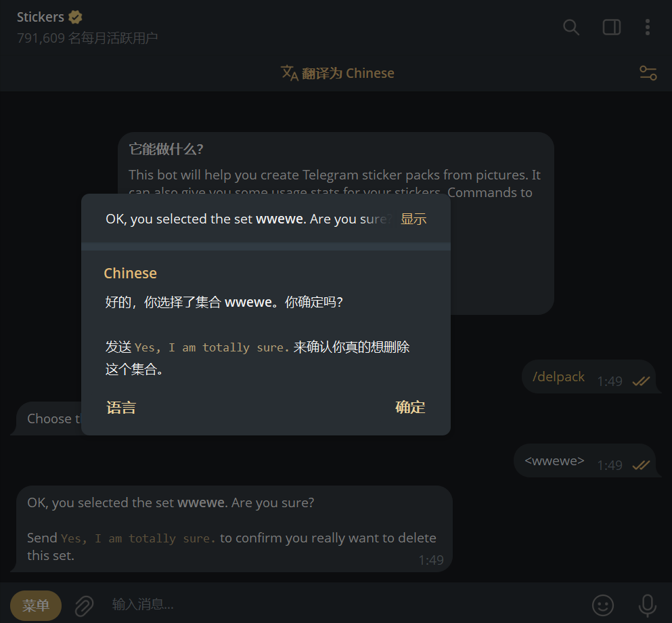Toggle the right sidebar panel icon

(x=612, y=28)
